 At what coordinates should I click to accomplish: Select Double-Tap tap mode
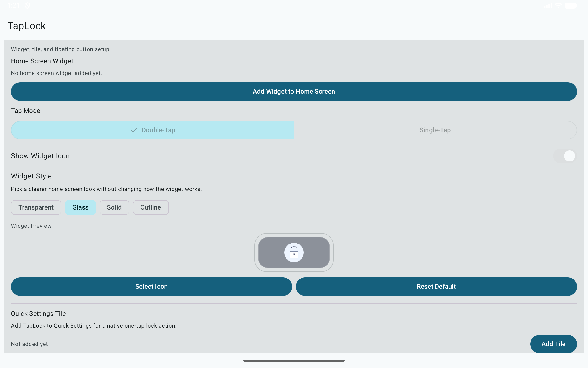(x=153, y=130)
